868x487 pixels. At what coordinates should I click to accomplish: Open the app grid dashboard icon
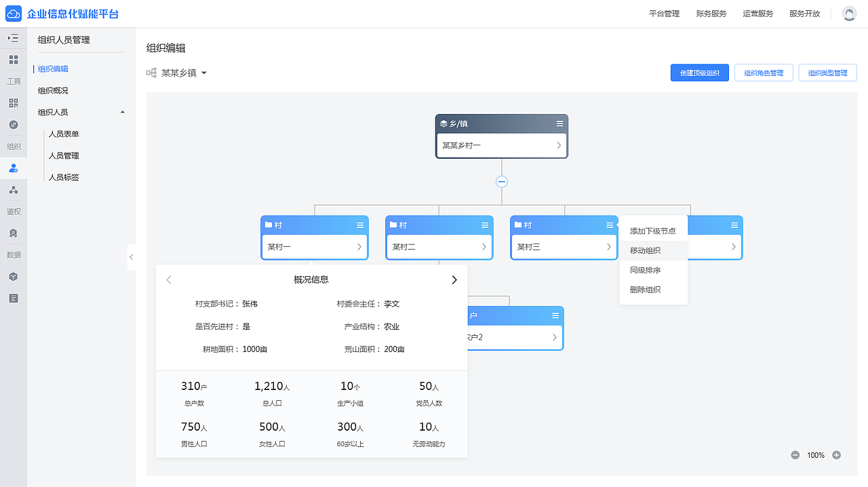[13, 60]
